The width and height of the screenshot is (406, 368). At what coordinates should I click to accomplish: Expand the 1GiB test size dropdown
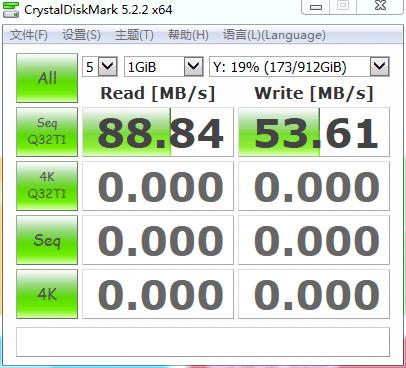[x=164, y=67]
